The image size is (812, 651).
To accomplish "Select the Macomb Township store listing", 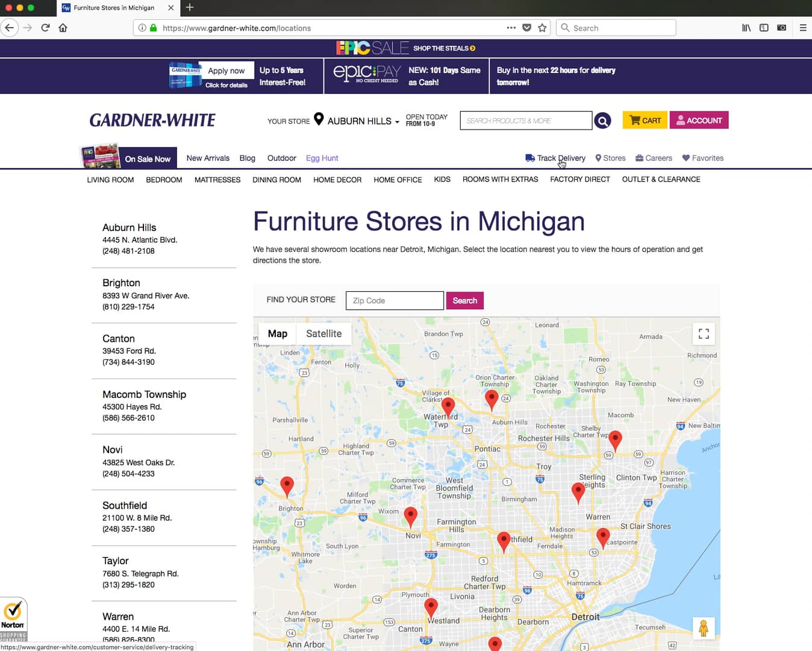I will (x=164, y=406).
